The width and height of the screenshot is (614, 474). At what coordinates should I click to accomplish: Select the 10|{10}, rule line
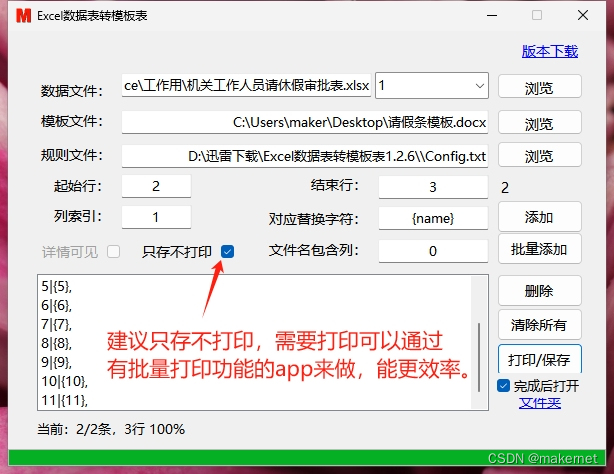(x=65, y=381)
